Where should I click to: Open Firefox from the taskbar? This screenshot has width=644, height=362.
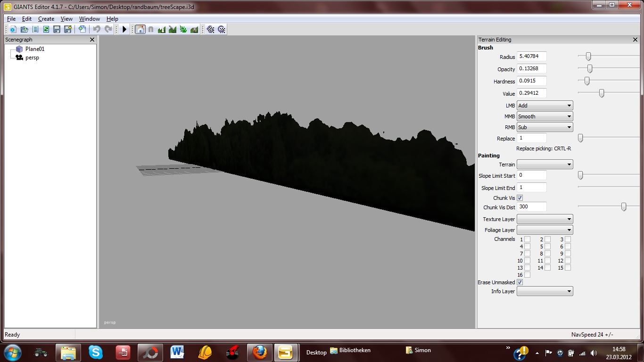(260, 352)
